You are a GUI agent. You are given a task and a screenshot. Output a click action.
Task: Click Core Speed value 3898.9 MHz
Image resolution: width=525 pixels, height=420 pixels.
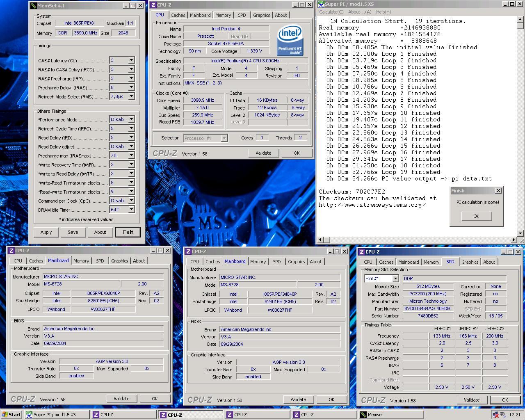[202, 100]
